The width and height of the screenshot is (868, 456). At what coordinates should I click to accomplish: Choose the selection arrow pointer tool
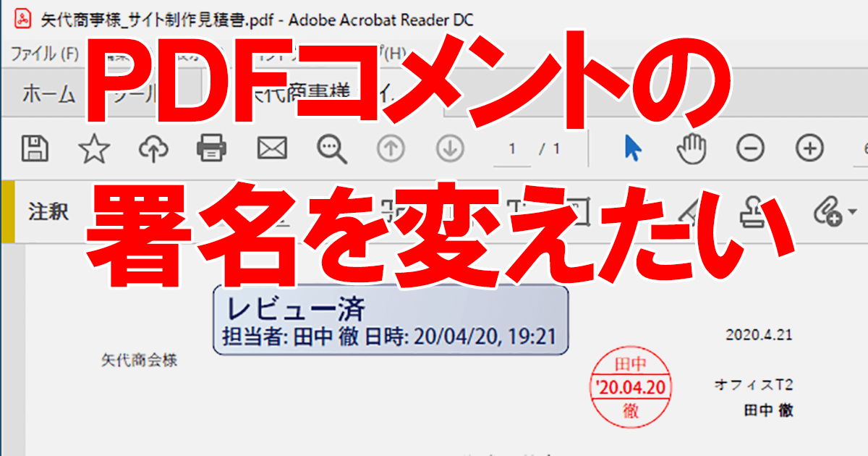(x=632, y=148)
